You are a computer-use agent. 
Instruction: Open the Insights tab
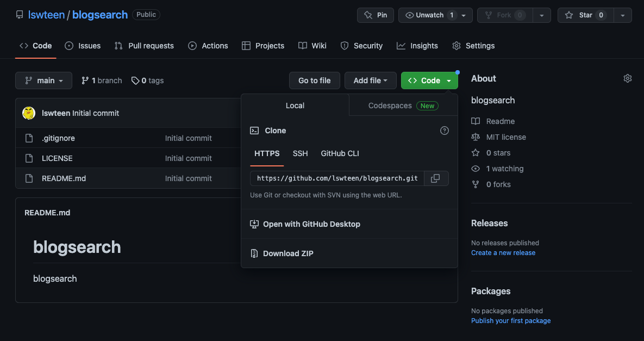tap(417, 46)
